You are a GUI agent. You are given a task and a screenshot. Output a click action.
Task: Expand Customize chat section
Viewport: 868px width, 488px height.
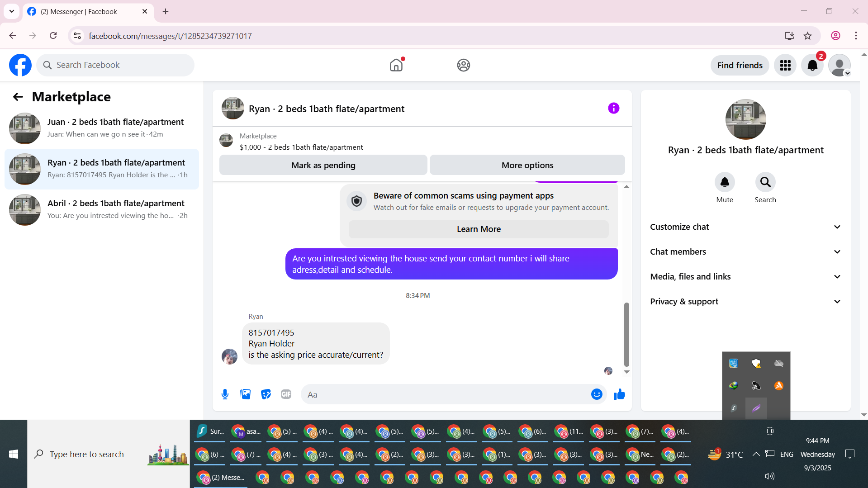tap(746, 227)
